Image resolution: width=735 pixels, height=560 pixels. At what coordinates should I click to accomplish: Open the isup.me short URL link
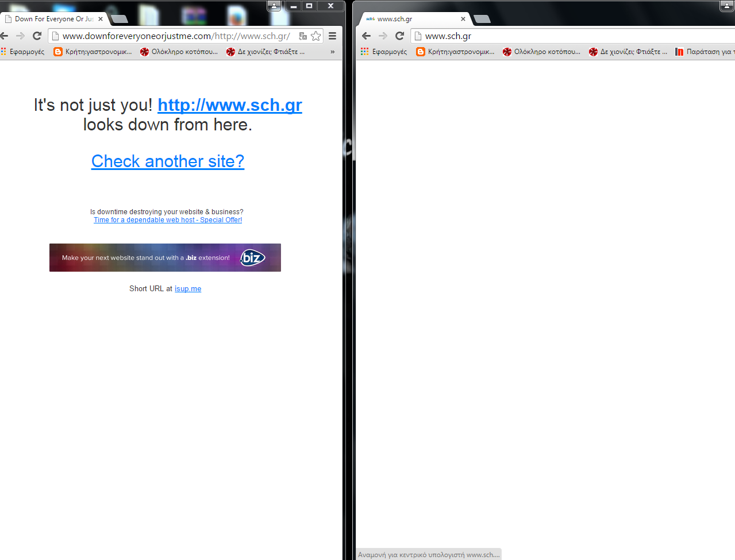(x=188, y=289)
